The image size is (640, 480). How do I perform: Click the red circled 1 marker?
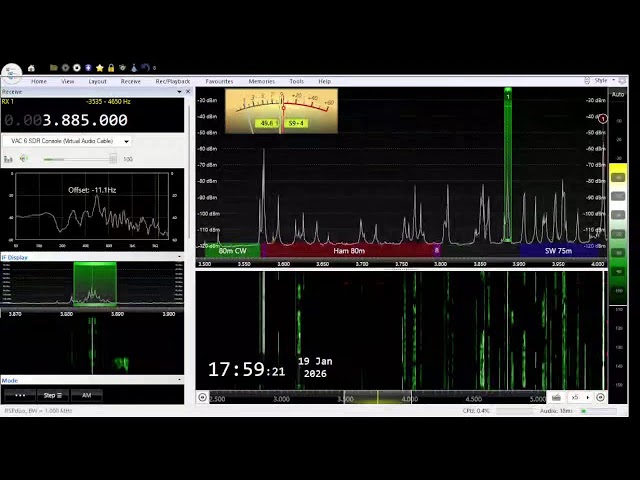[x=602, y=119]
